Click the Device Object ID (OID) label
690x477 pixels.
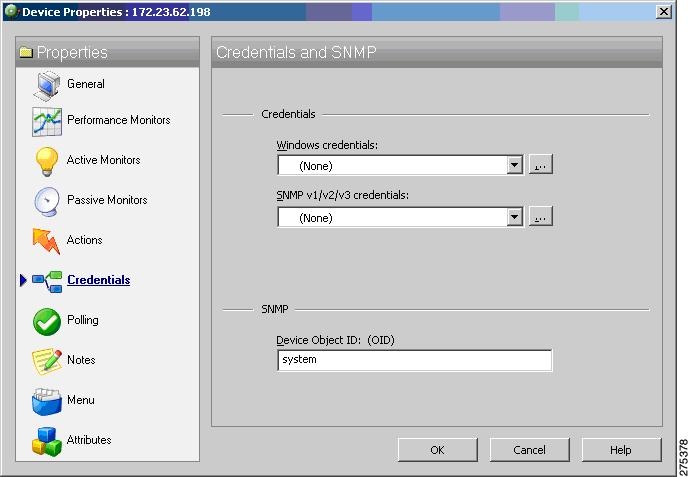coord(335,340)
